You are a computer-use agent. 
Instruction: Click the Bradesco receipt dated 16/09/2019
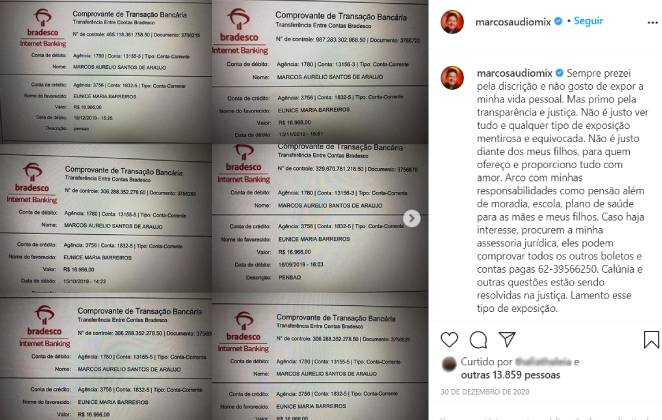(320, 217)
